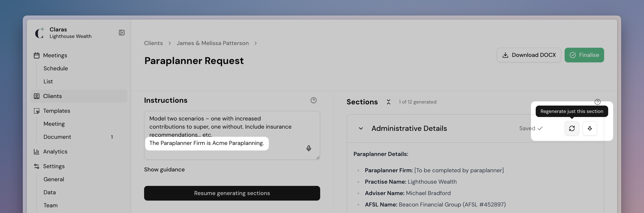Image resolution: width=644 pixels, height=213 pixels.
Task: Click the Claras logo icon
Action: [x=39, y=33]
